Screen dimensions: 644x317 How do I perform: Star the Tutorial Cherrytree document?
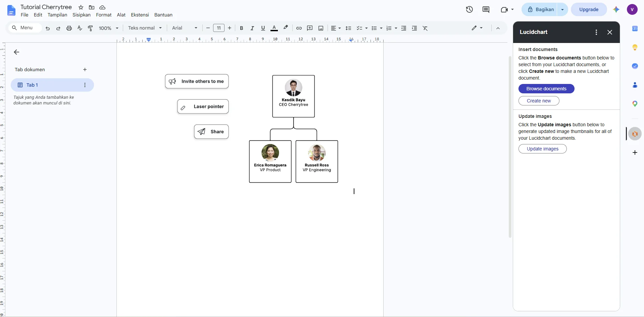coord(81,7)
